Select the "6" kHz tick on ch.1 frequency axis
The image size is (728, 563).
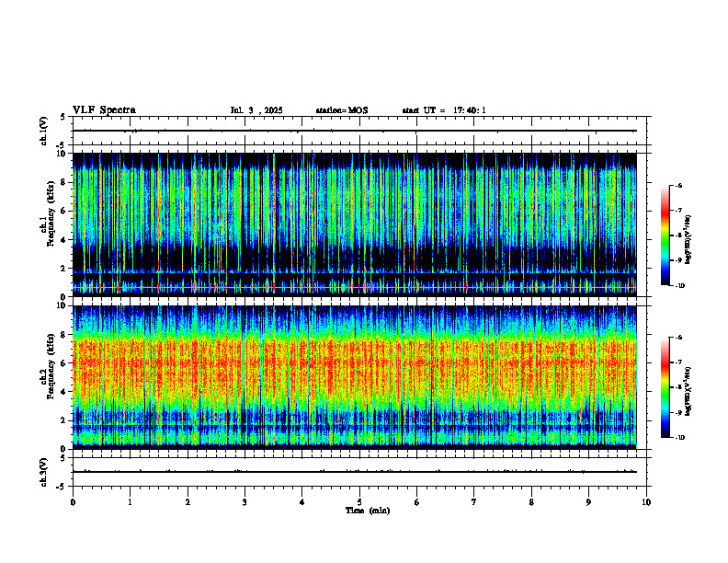64,212
